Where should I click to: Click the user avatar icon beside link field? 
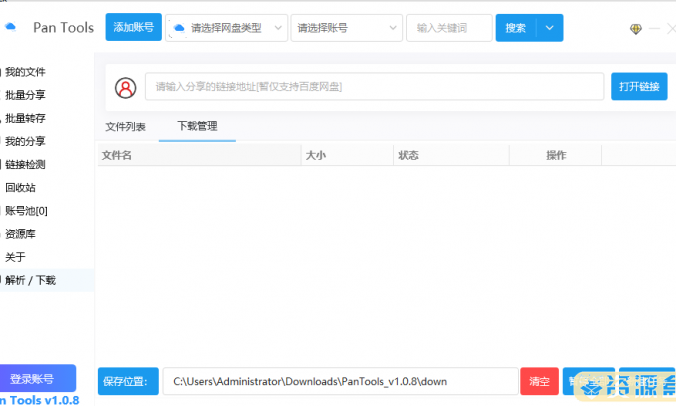(x=125, y=88)
